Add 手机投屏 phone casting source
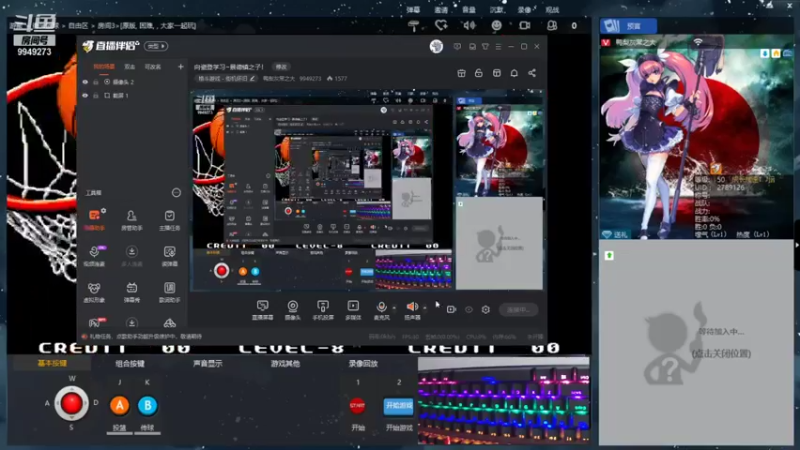The height and width of the screenshot is (450, 800). pyautogui.click(x=322, y=309)
